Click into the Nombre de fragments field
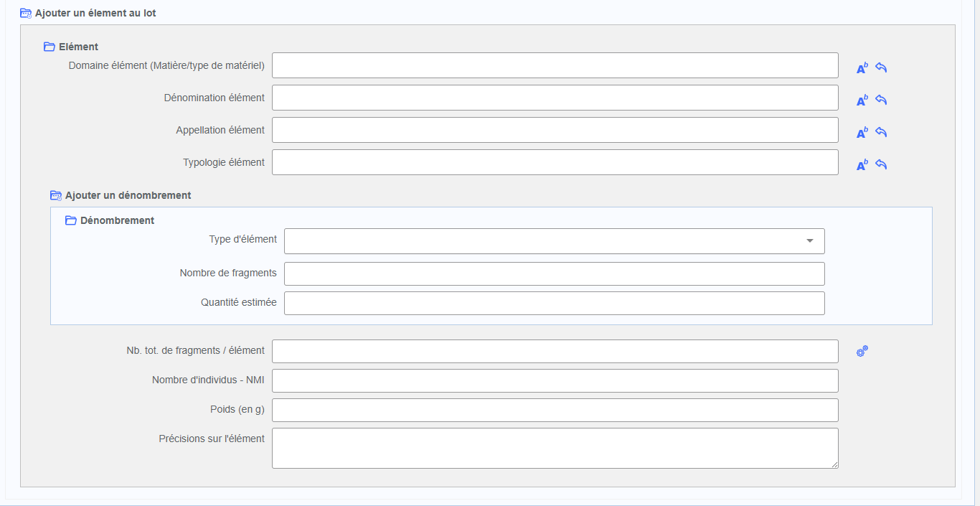 [x=554, y=273]
